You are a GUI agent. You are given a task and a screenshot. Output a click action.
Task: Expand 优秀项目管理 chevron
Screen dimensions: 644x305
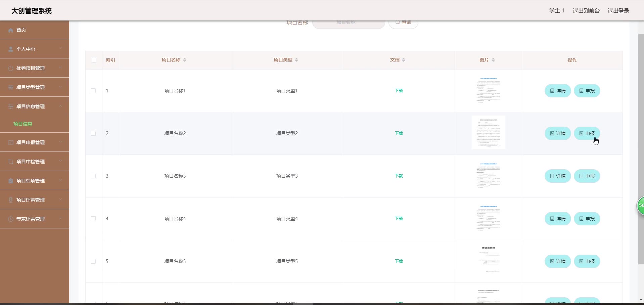60,68
